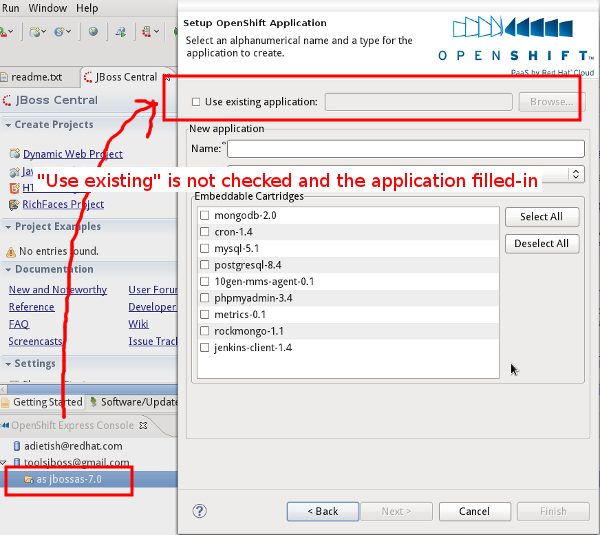Screen dimensions: 600x535
Task: Open the FAQ link
Action: (x=19, y=324)
